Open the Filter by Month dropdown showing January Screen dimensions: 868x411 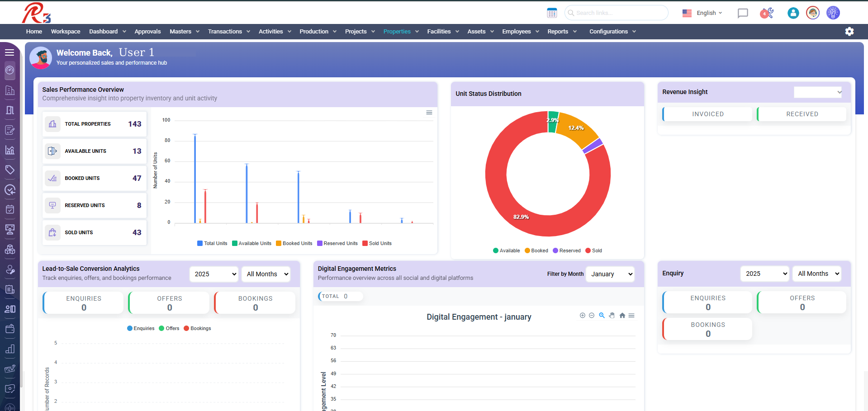click(x=610, y=274)
